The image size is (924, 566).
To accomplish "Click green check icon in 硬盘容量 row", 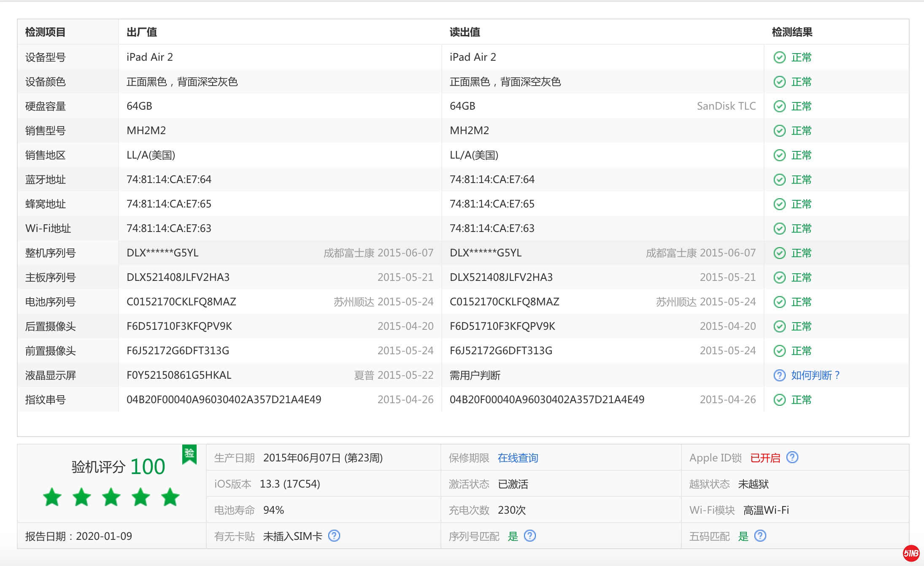I will coord(779,106).
